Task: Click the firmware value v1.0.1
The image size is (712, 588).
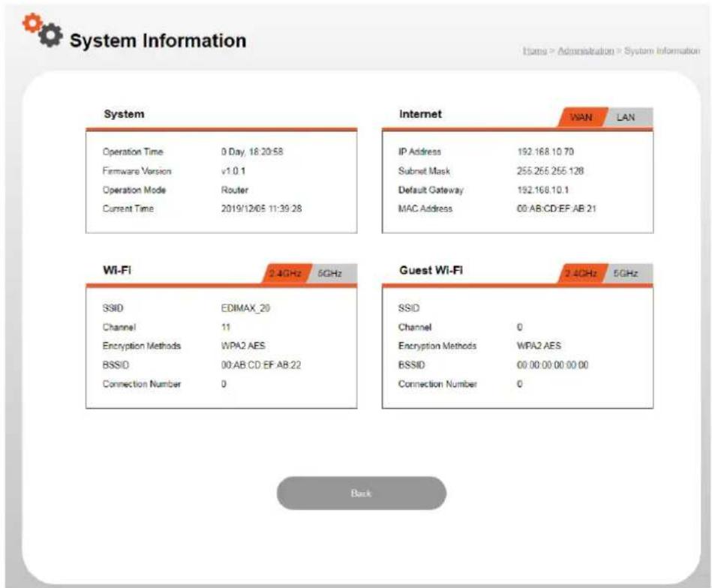Action: 233,171
